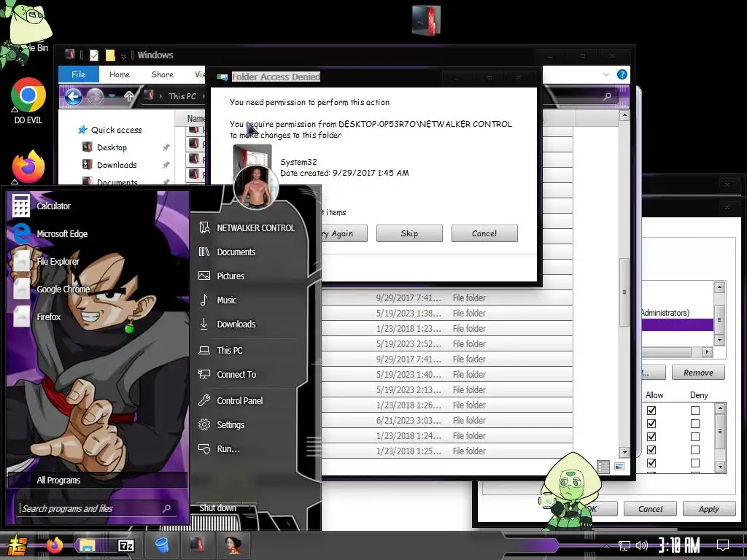Image resolution: width=747 pixels, height=560 pixels.
Task: Click Skip in Folder Access Denied dialog
Action: coord(409,233)
